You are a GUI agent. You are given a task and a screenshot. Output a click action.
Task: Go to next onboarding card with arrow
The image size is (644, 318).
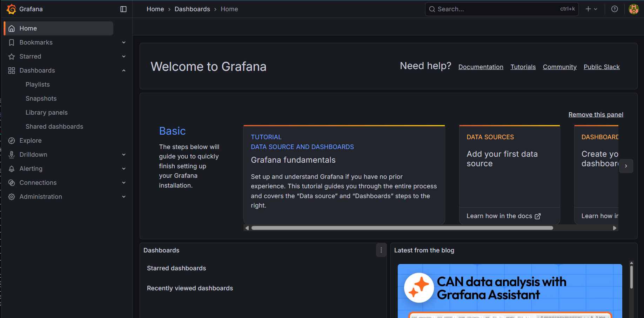pos(626,166)
